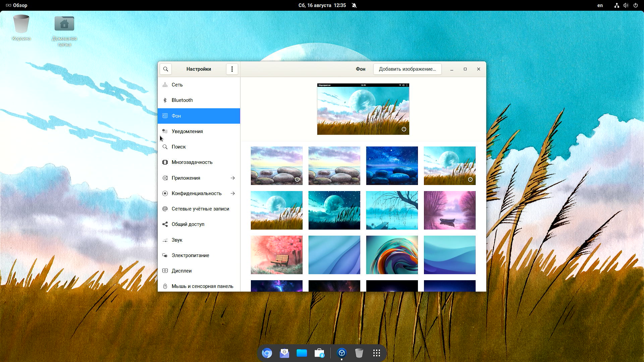
Task: Click Добавить изображение button
Action: [407, 69]
